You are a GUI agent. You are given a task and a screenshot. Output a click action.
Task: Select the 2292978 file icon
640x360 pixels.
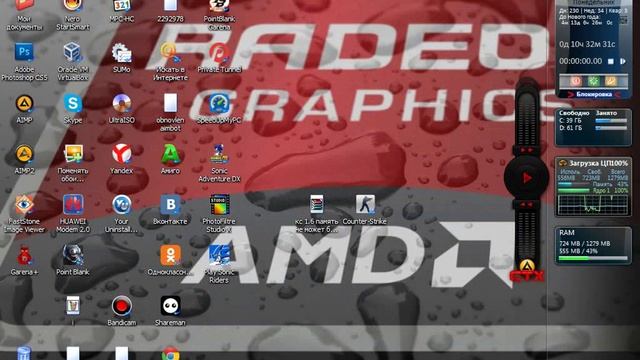(170, 6)
